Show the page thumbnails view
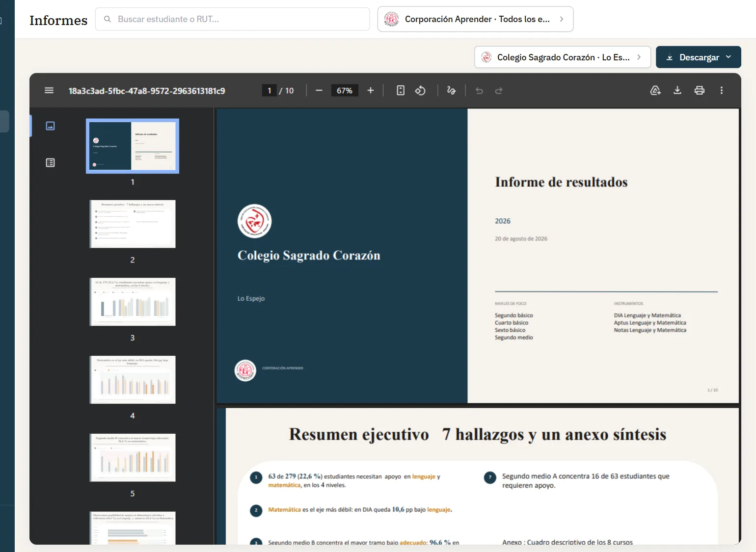The height and width of the screenshot is (552, 756). 50,126
